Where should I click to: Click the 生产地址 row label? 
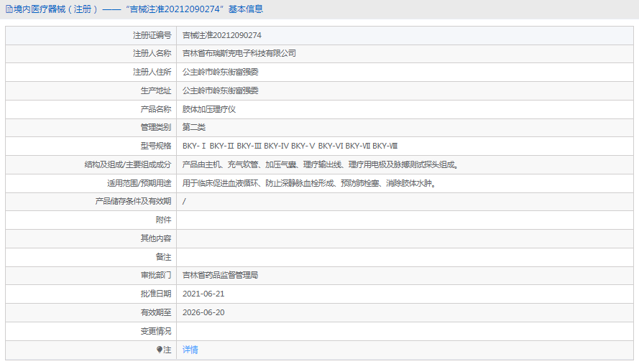click(156, 90)
